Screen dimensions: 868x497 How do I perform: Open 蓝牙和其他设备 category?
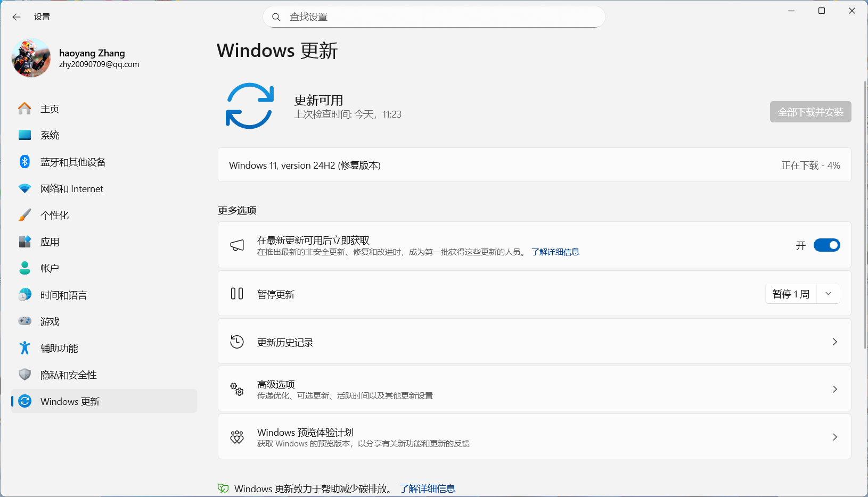click(104, 162)
